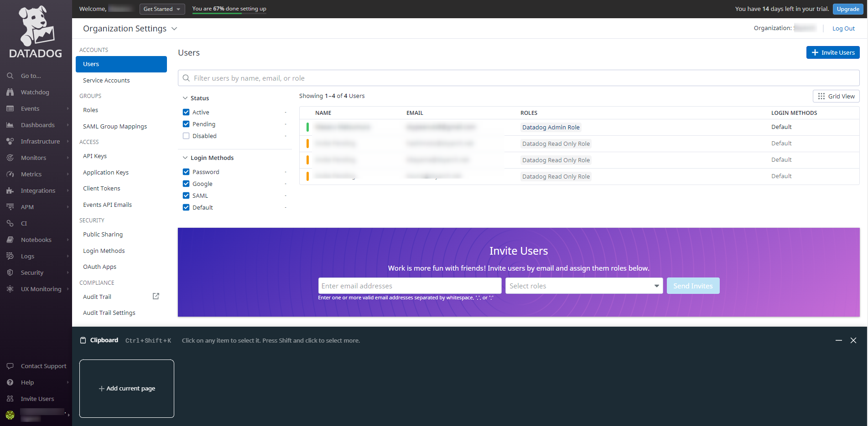
Task: Click the Logs sidebar icon
Action: pos(10,256)
